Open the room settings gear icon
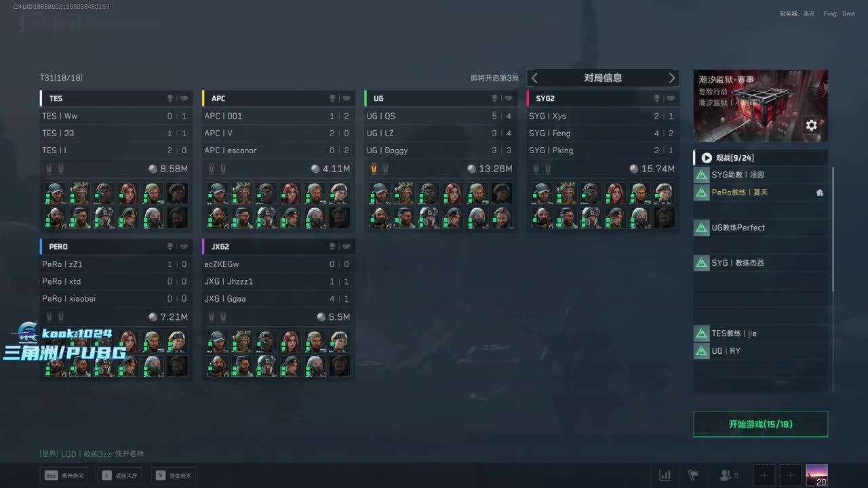 click(811, 125)
